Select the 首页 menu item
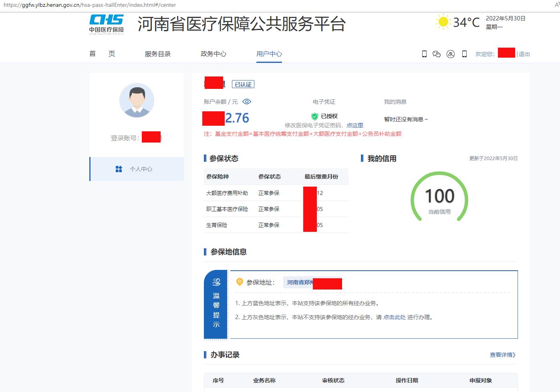This screenshot has height=392, width=560. point(102,54)
